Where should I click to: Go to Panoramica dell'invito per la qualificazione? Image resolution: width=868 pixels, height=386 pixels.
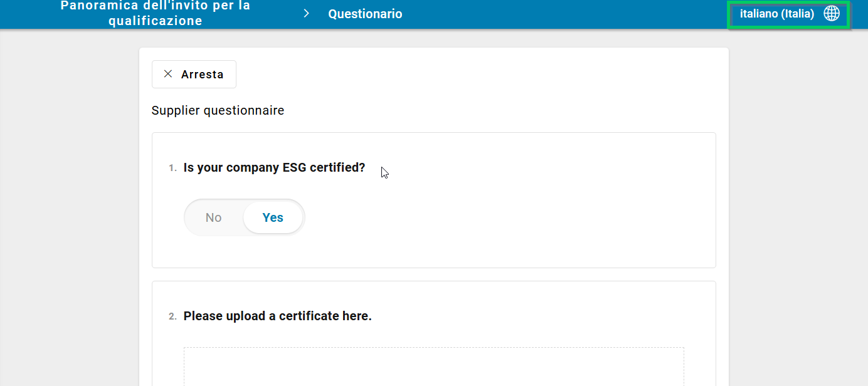[155, 14]
